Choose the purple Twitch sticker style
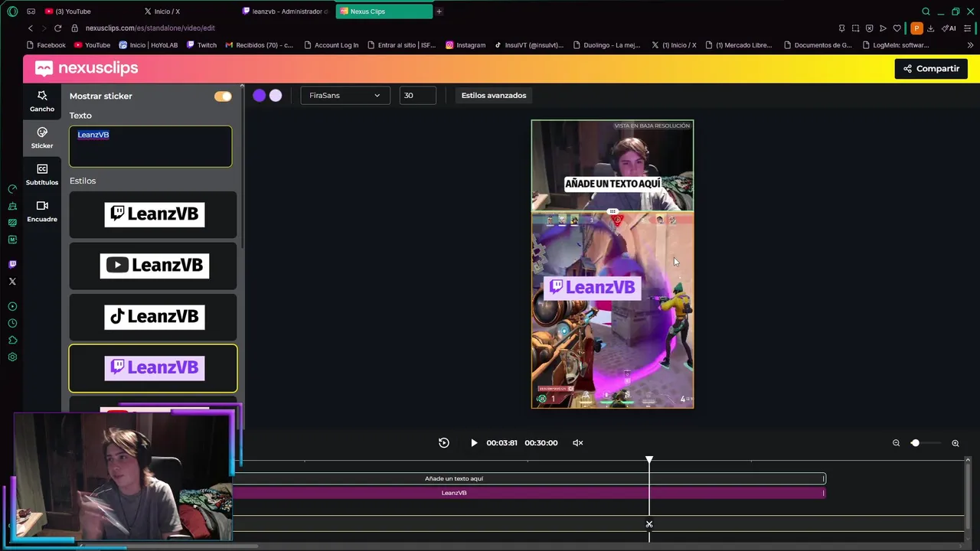The height and width of the screenshot is (551, 980). tap(153, 368)
